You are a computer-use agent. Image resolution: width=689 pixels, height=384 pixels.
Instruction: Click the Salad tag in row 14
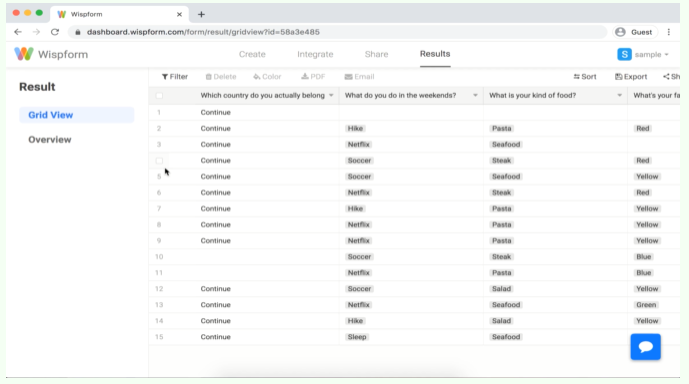tap(501, 321)
